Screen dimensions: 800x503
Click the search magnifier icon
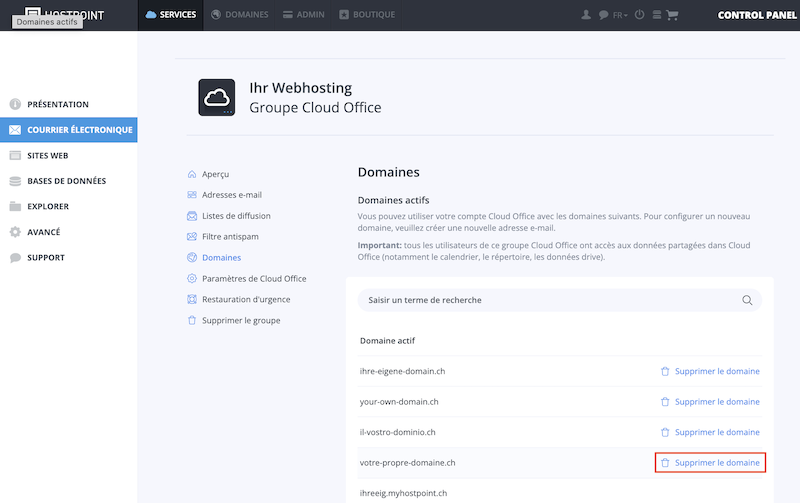747,300
